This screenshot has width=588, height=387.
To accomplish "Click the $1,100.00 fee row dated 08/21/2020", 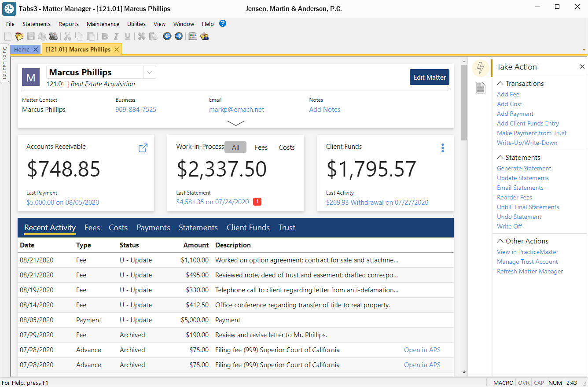I will point(235,260).
